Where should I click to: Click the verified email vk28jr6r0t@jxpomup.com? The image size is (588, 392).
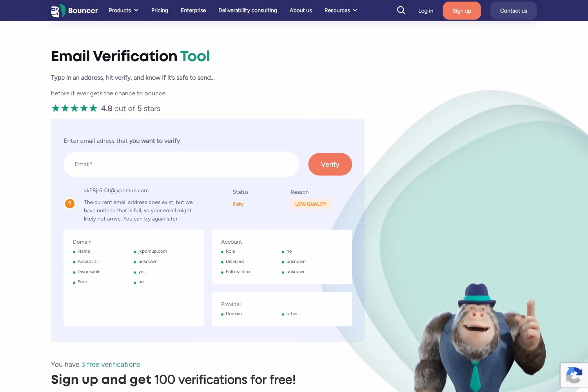tap(116, 191)
